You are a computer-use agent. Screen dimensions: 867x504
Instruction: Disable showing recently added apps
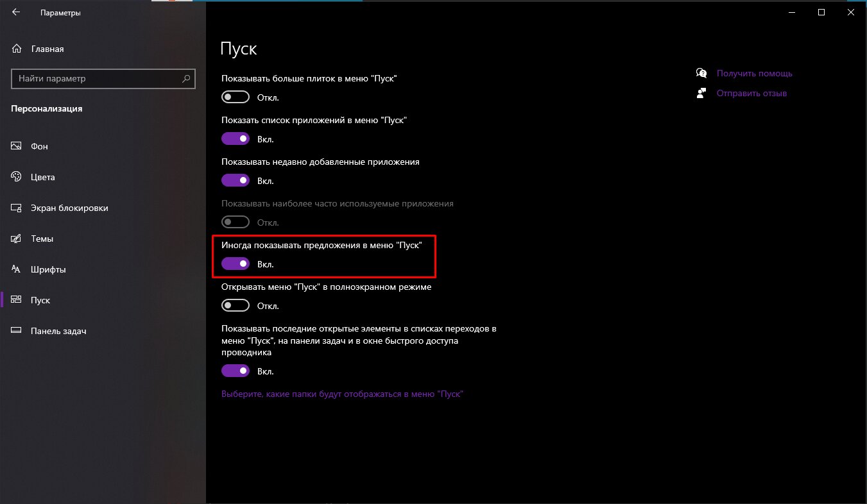tap(236, 181)
